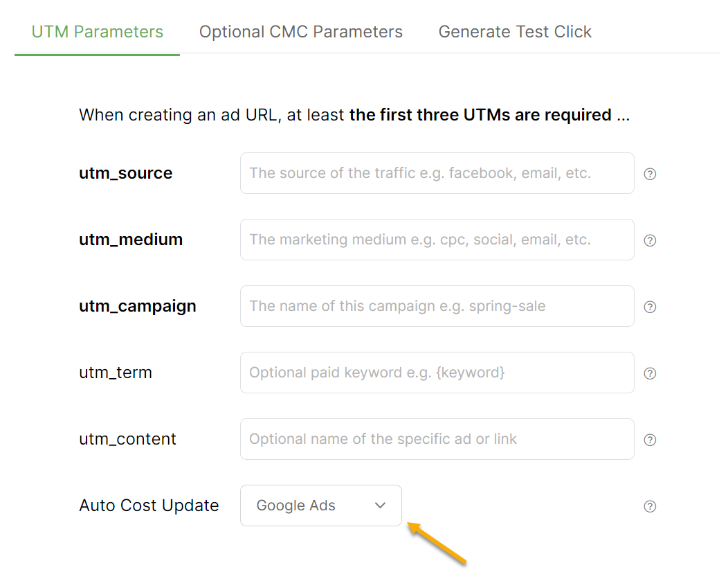This screenshot has width=728, height=572.
Task: Click help icon beside utm_medium field
Action: tap(650, 240)
